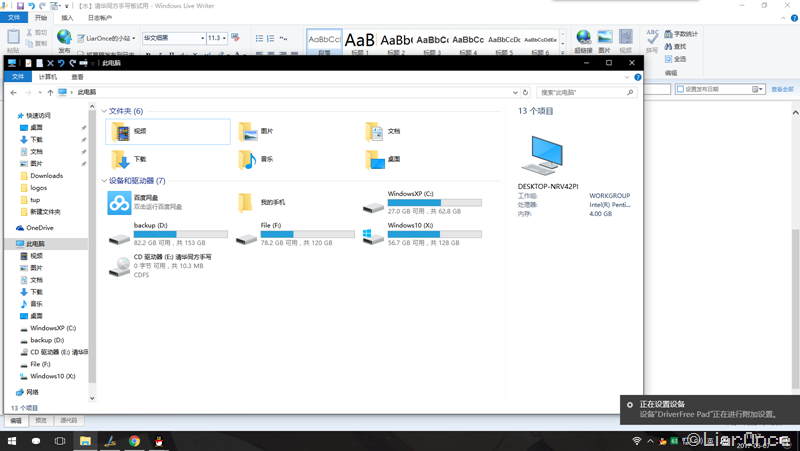
Task: Open the Explorer 文件 menu tab
Action: coord(18,77)
